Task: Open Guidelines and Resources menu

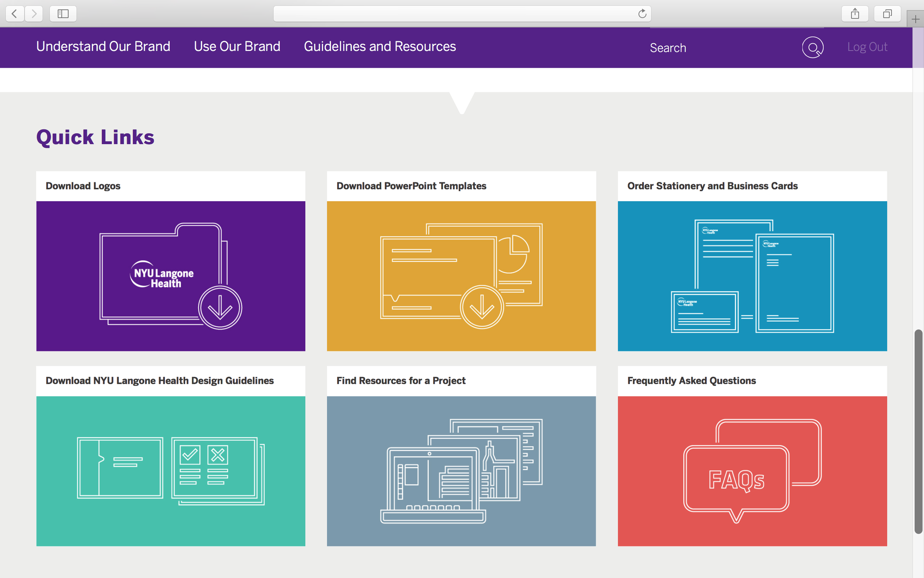Action: coord(380,46)
